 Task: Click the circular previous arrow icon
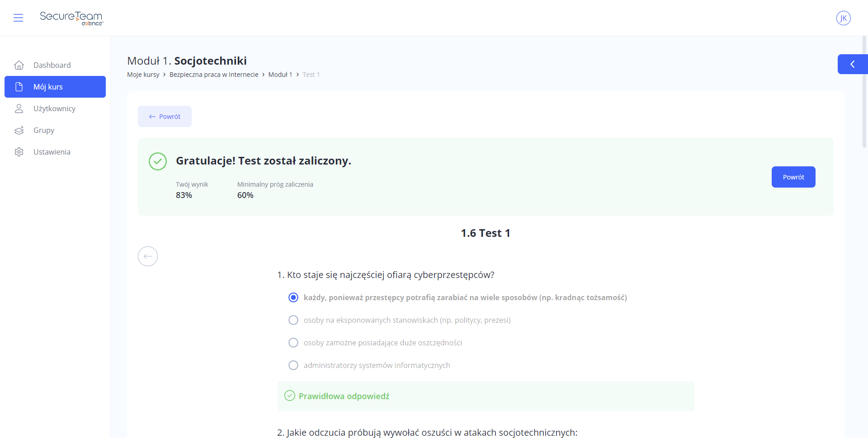148,256
